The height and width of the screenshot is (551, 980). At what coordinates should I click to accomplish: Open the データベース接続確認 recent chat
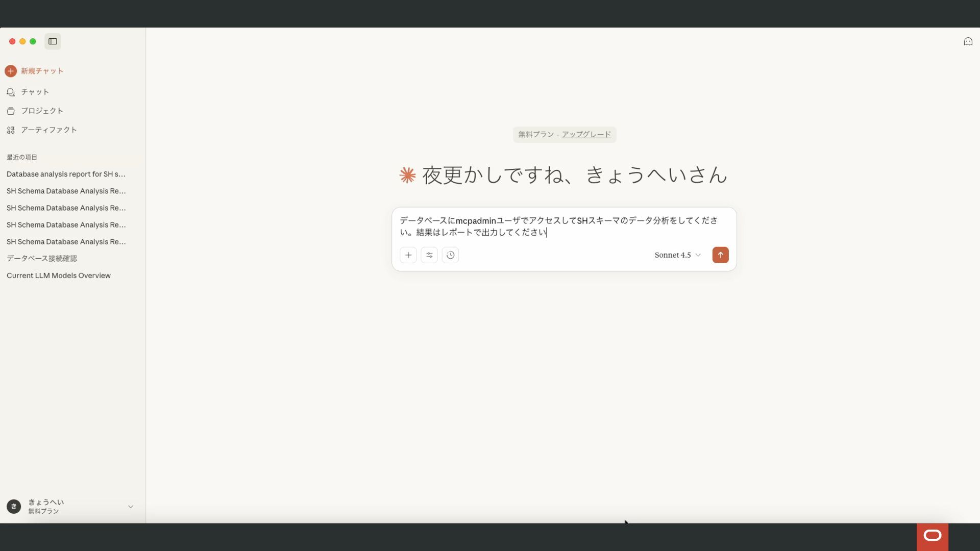tap(42, 258)
